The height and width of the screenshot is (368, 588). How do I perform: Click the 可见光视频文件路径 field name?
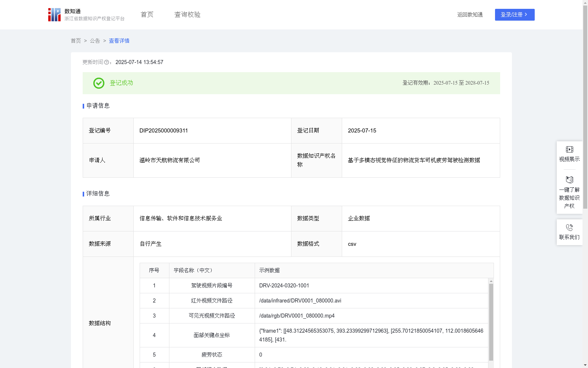(212, 316)
